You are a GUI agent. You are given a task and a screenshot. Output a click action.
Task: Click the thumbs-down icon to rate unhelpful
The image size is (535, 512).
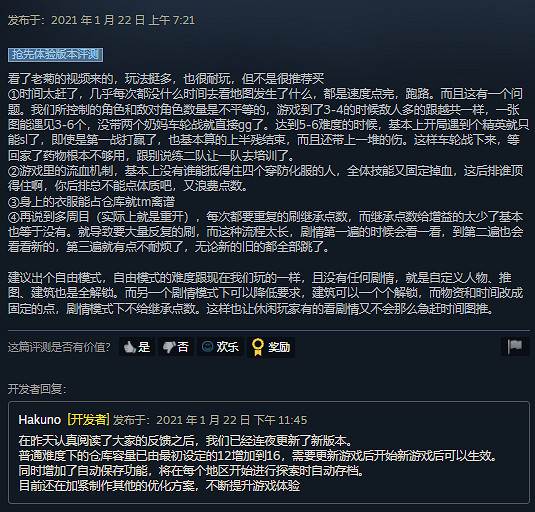coord(169,347)
